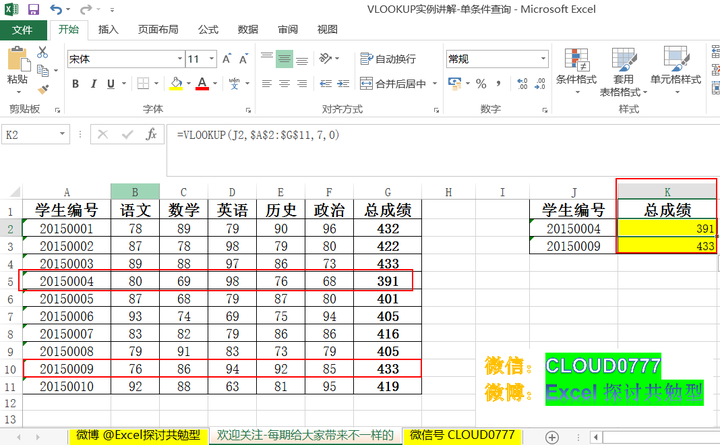
Task: Click the Save icon in quick access toolbar
Action: point(31,9)
